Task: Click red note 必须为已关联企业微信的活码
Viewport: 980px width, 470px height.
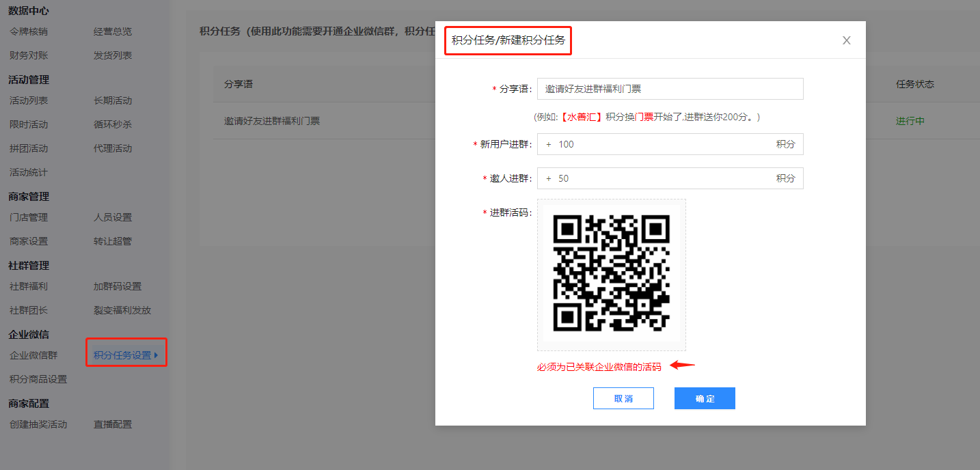Action: (599, 367)
